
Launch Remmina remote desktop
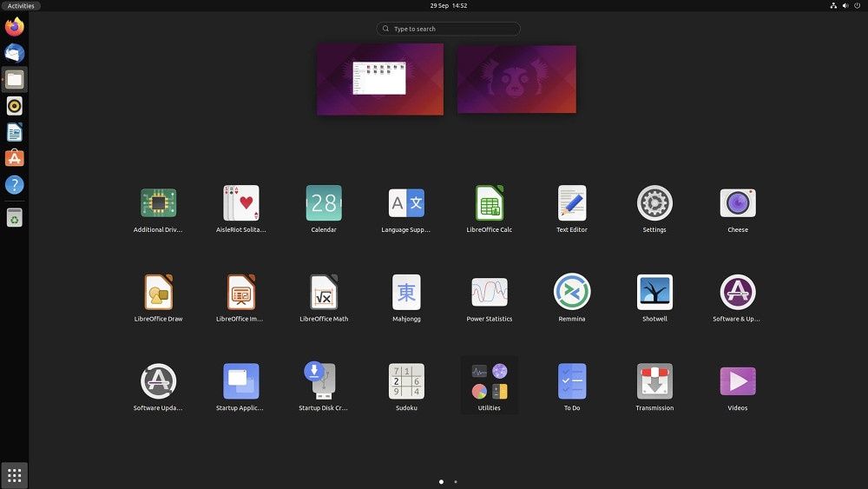[572, 292]
